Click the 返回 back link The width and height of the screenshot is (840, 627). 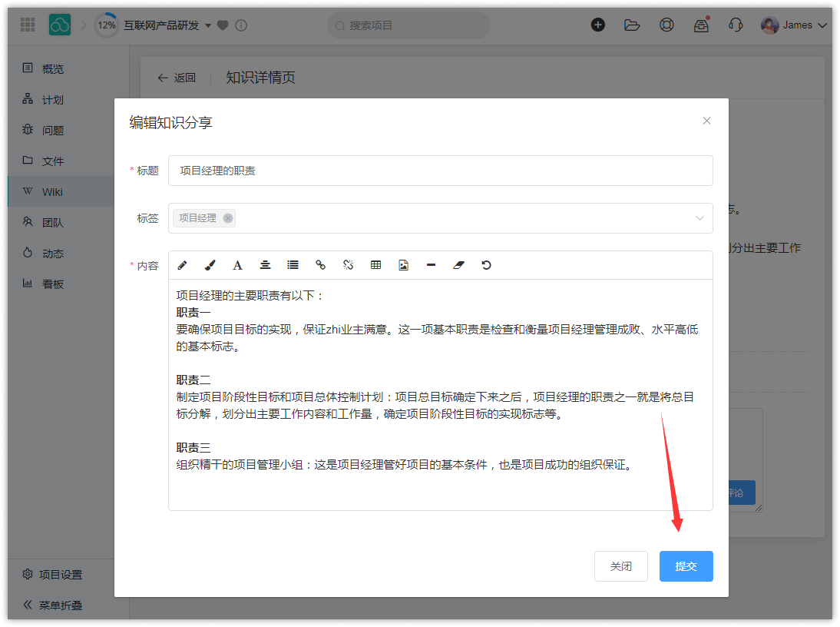pyautogui.click(x=177, y=78)
